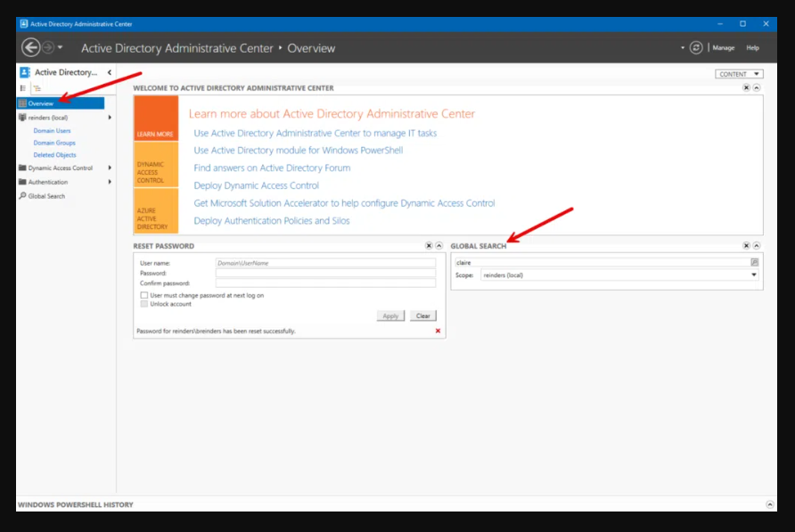Viewport: 795px width, 532px height.
Task: Collapse the navigation pane with chevron
Action: tap(110, 72)
